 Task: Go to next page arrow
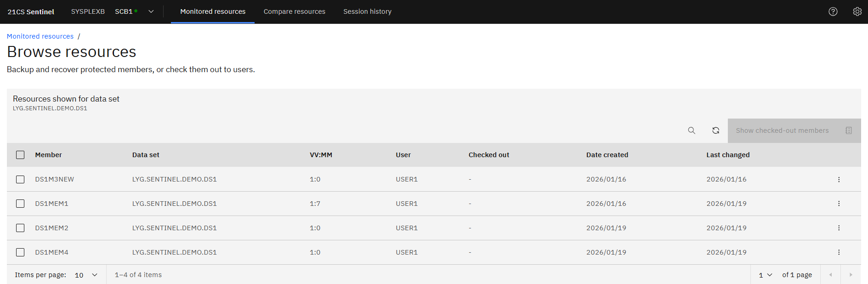tap(851, 275)
